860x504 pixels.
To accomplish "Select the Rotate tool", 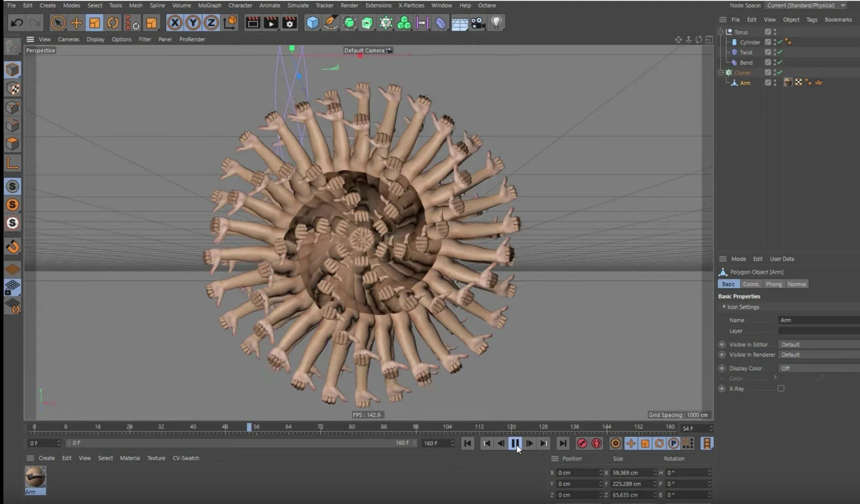I will pyautogui.click(x=113, y=23).
